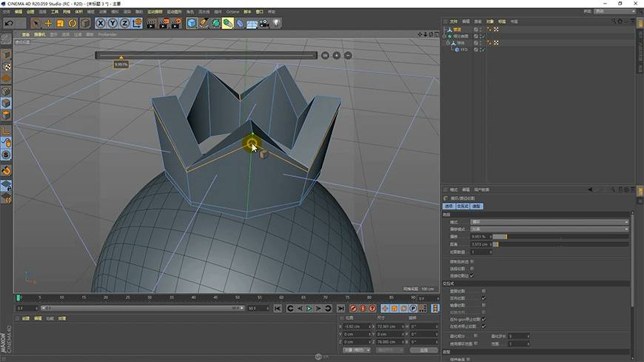This screenshot has height=362, width=644.
Task: Click Make Editable icon in left palette
Action: [6, 39]
